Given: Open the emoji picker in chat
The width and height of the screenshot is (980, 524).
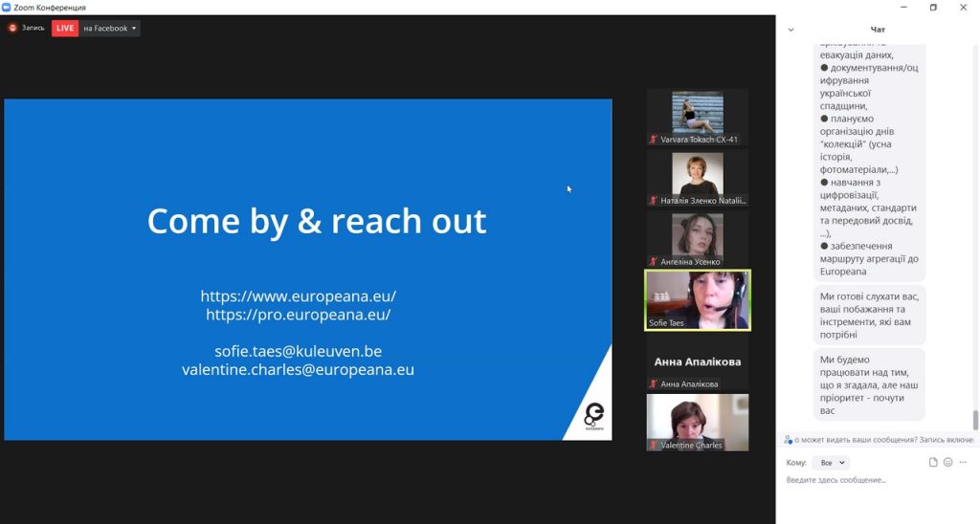Looking at the screenshot, I should pos(948,463).
